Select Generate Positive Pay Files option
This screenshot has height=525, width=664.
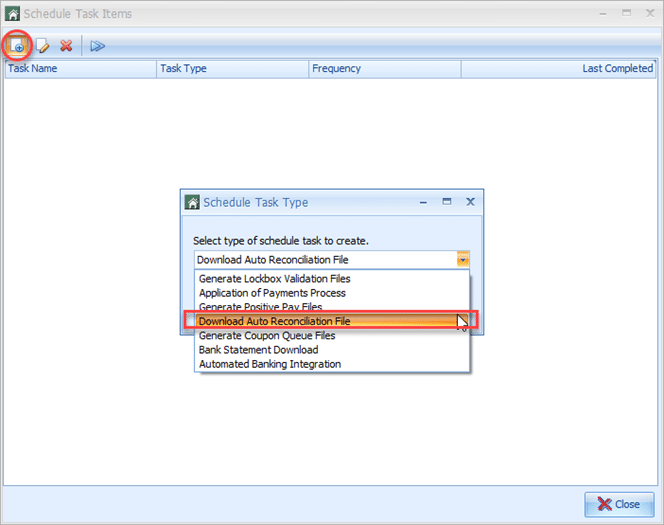(x=332, y=307)
